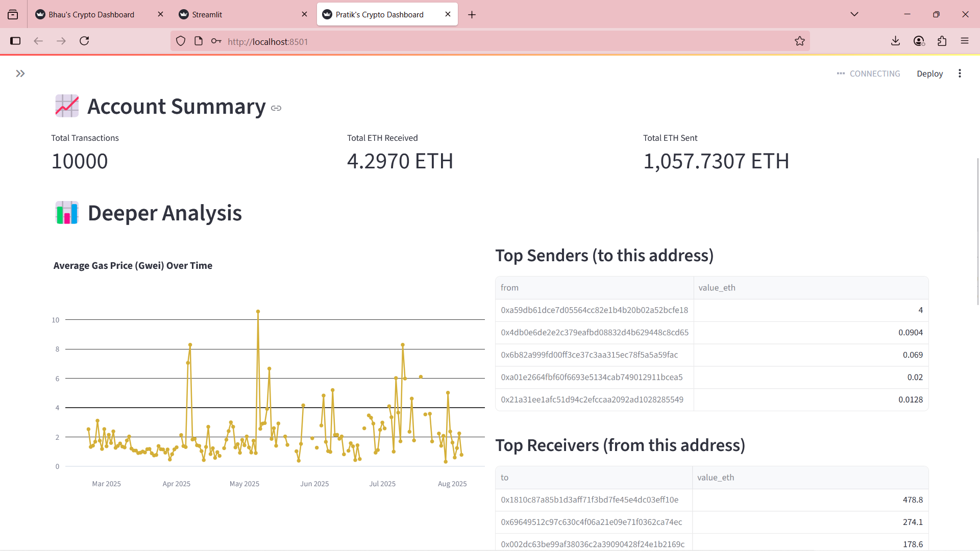Open the Streamlit three-dot overflow menu
The width and height of the screenshot is (980, 551).
tap(960, 73)
